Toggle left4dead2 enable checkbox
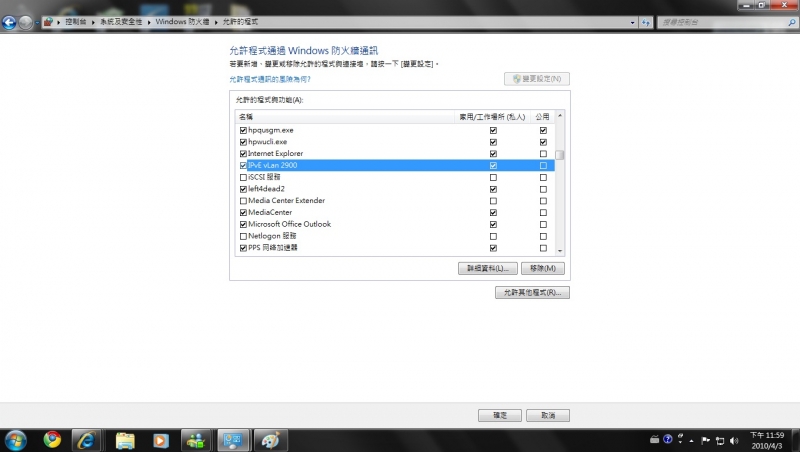This screenshot has width=800, height=452. tap(243, 189)
